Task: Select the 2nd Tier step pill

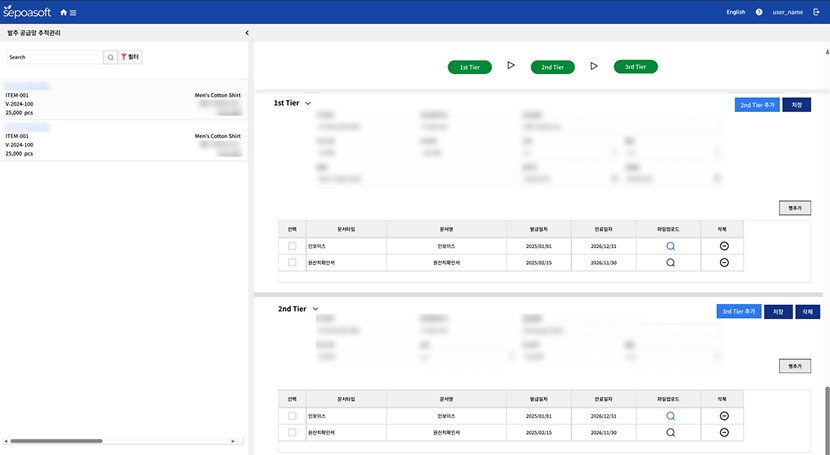Action: pyautogui.click(x=551, y=67)
